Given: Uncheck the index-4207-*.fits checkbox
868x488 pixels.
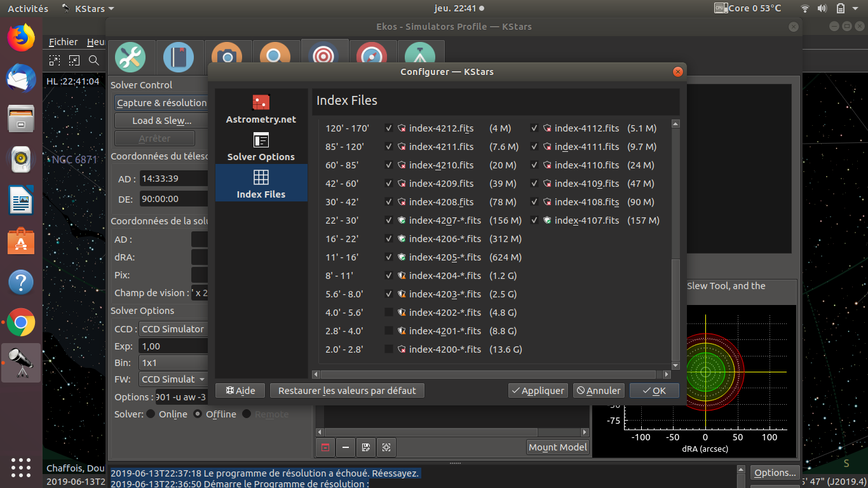Looking at the screenshot, I should tap(389, 220).
